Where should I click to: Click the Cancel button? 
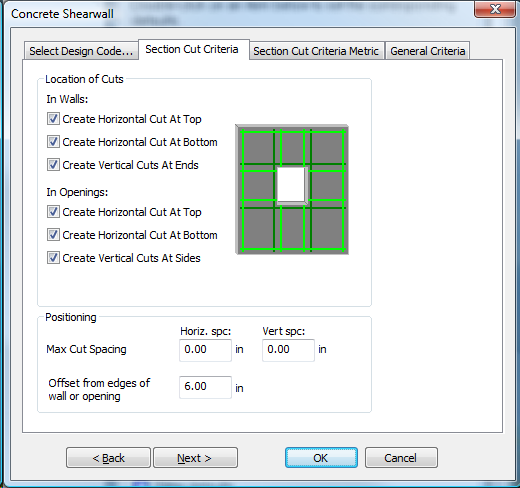click(401, 458)
